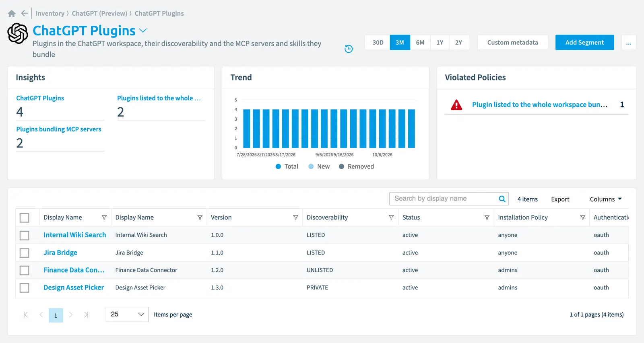Open filter icon on Installation Policy column
This screenshot has width=644, height=343.
coord(582,217)
